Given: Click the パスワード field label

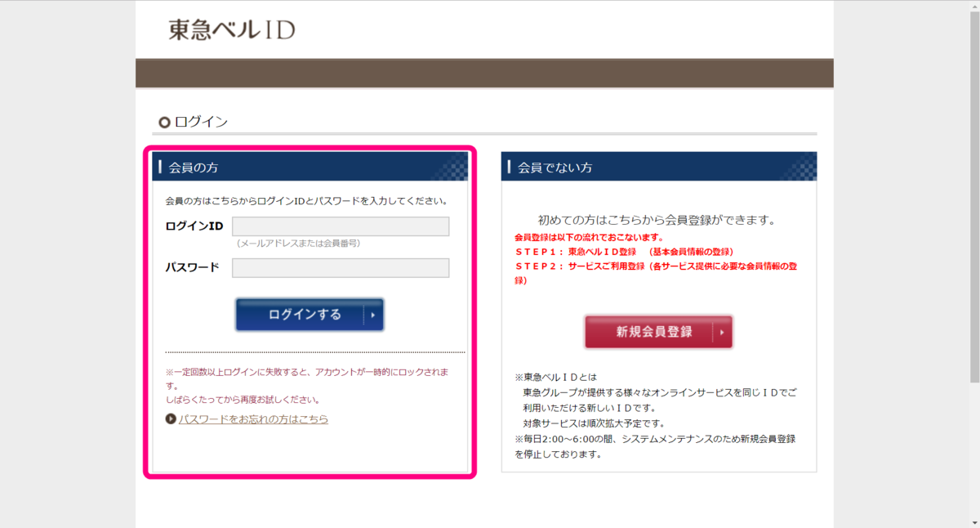Looking at the screenshot, I should (192, 267).
